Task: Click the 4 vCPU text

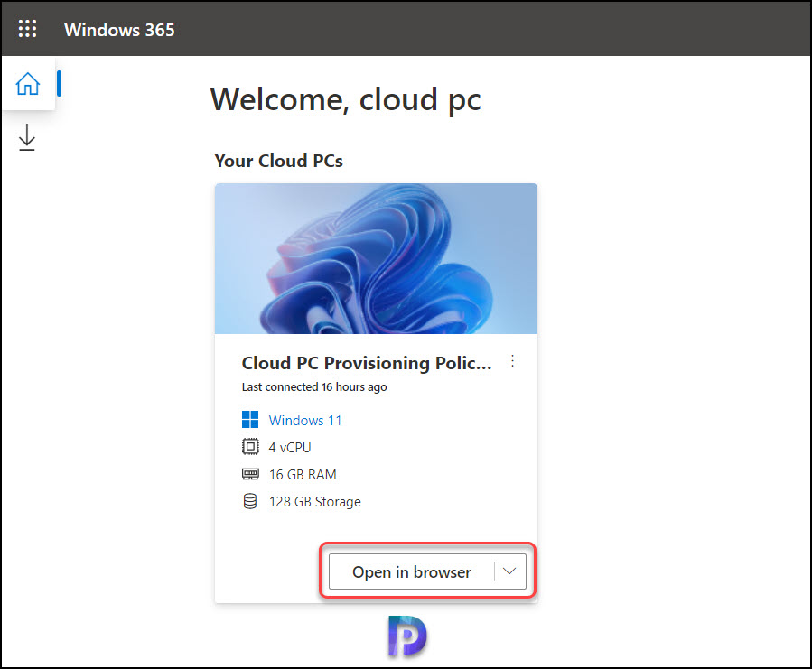Action: point(289,448)
